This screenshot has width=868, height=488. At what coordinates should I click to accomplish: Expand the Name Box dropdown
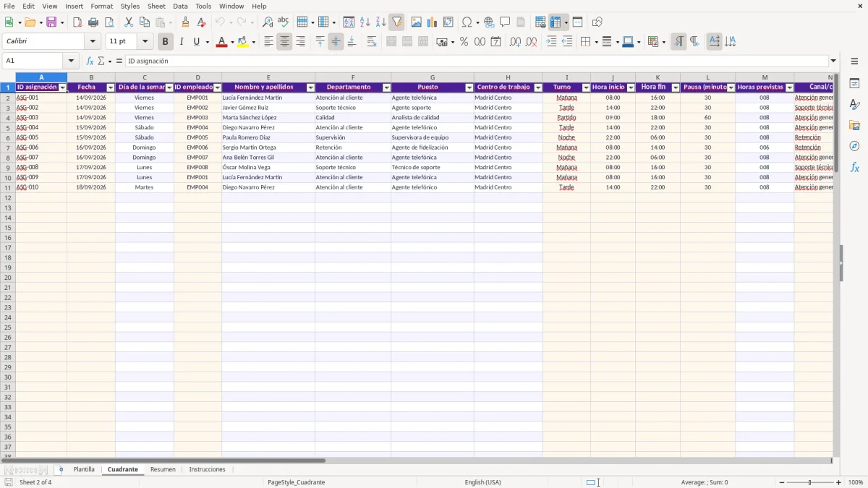(71, 61)
